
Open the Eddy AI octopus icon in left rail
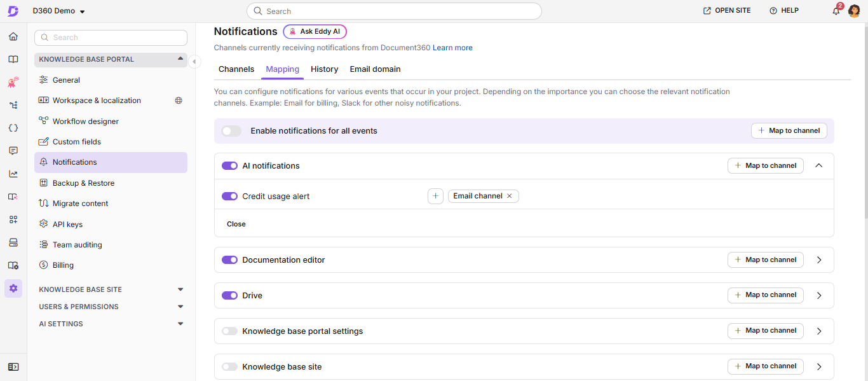[x=13, y=82]
